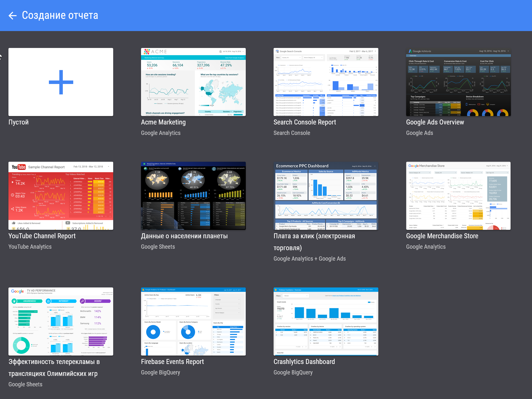
Task: Open the TV Ad Performance template thumbnail
Action: pos(61,321)
